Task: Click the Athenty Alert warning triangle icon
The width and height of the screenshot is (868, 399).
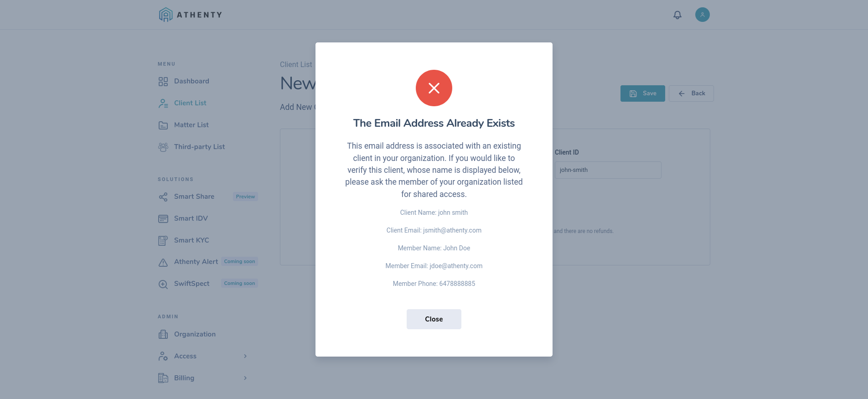Action: (x=163, y=262)
